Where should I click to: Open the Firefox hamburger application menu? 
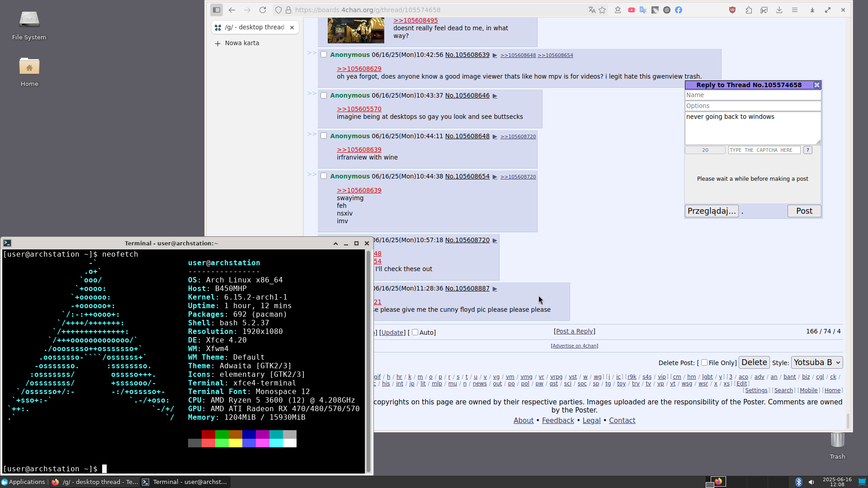795,10
